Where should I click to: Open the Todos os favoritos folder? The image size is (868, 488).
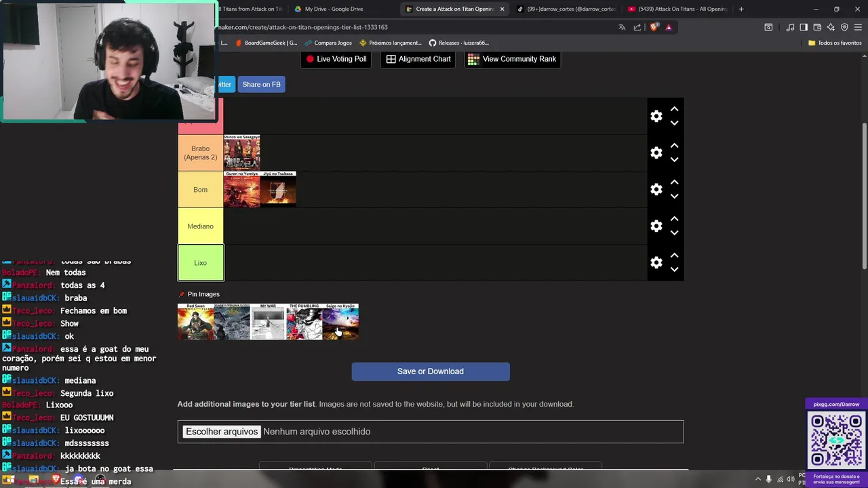point(835,43)
